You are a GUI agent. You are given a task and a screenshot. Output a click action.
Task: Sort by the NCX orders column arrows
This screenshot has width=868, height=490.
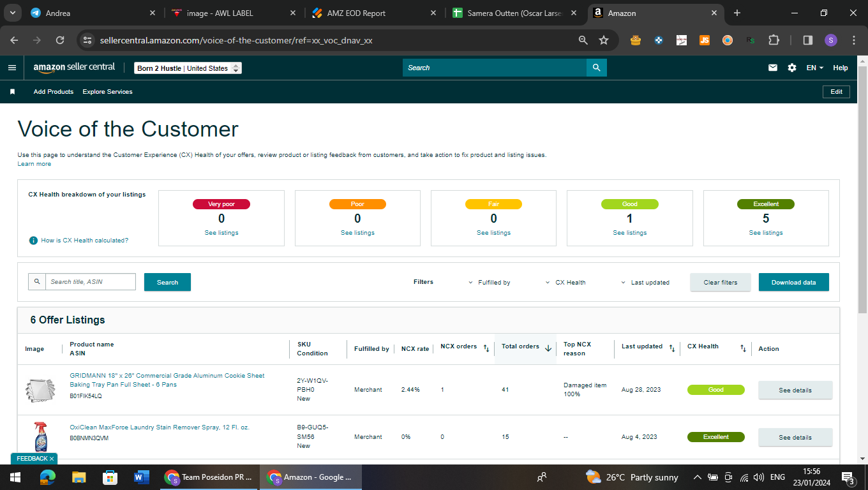(x=486, y=348)
